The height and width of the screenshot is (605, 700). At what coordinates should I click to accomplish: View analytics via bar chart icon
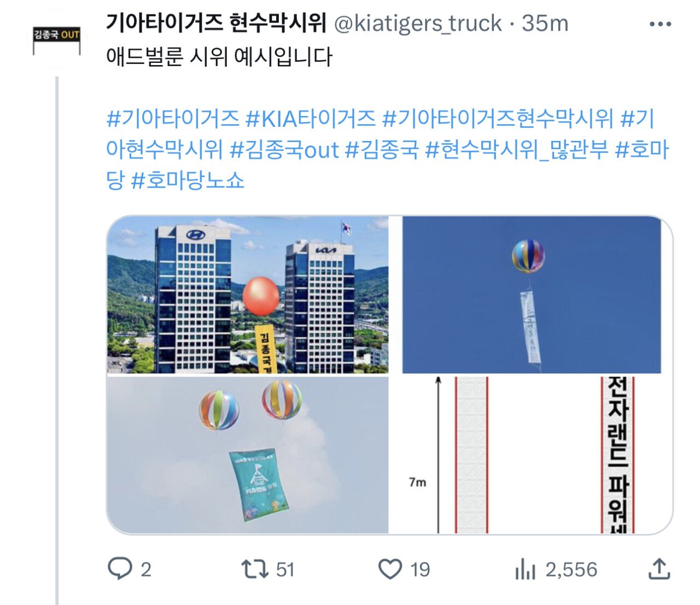click(x=525, y=569)
